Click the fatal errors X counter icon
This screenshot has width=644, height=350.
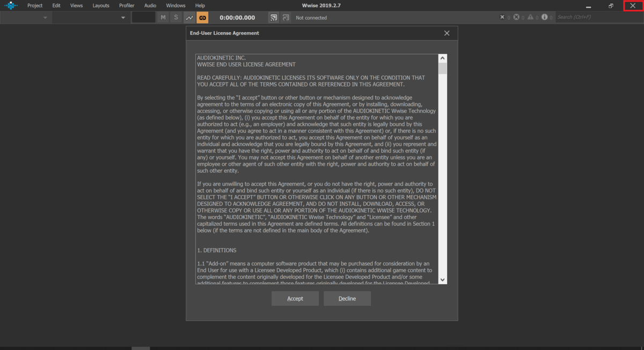pos(502,17)
